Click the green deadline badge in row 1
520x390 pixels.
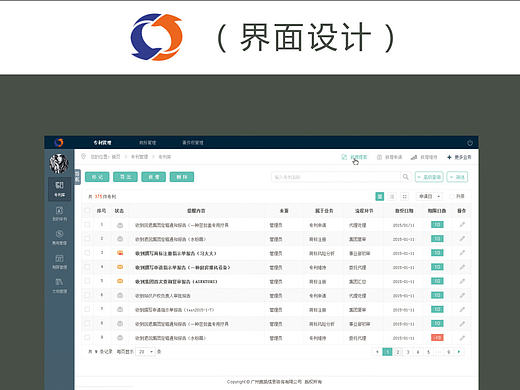pos(437,225)
